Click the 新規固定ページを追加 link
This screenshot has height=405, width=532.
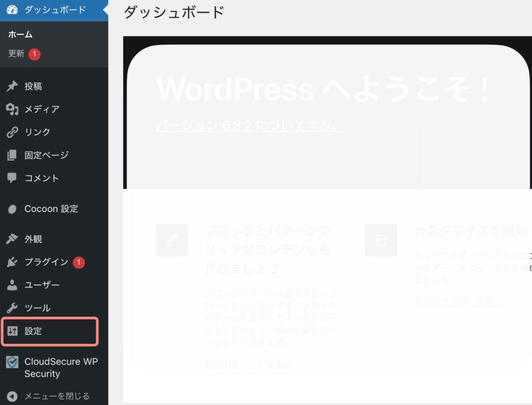click(249, 365)
